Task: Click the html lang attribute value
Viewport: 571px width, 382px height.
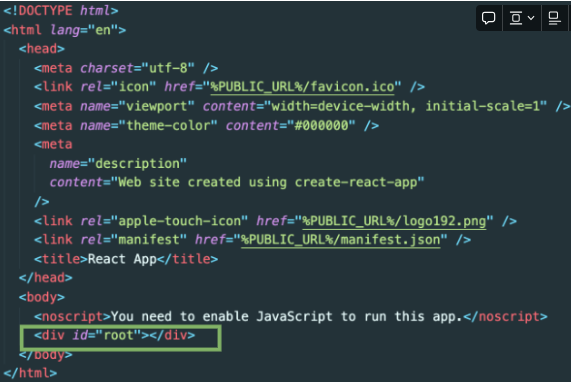Action: click(x=103, y=30)
